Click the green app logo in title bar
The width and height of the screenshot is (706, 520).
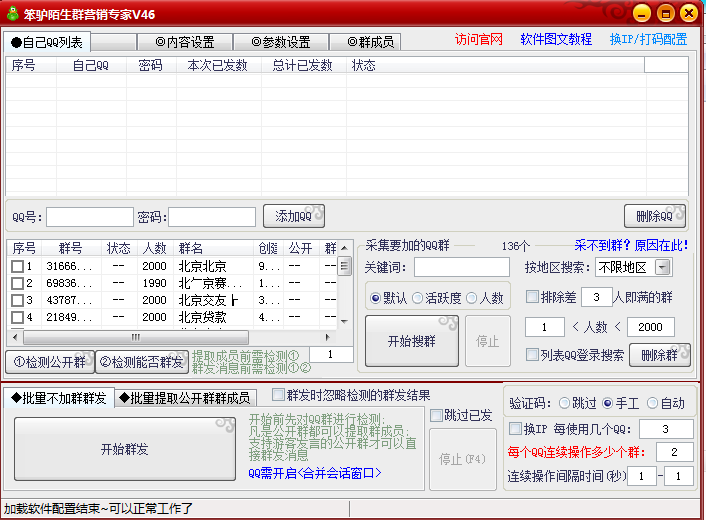(13, 14)
